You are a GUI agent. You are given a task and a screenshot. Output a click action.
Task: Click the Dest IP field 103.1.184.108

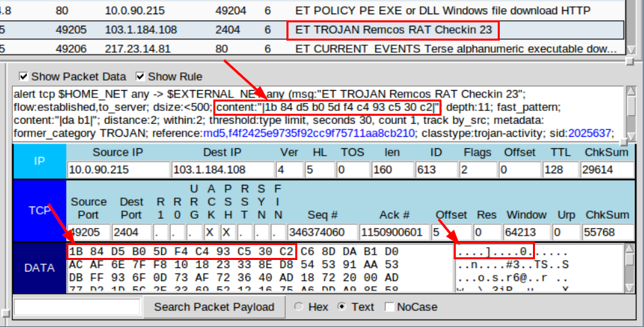[223, 170]
